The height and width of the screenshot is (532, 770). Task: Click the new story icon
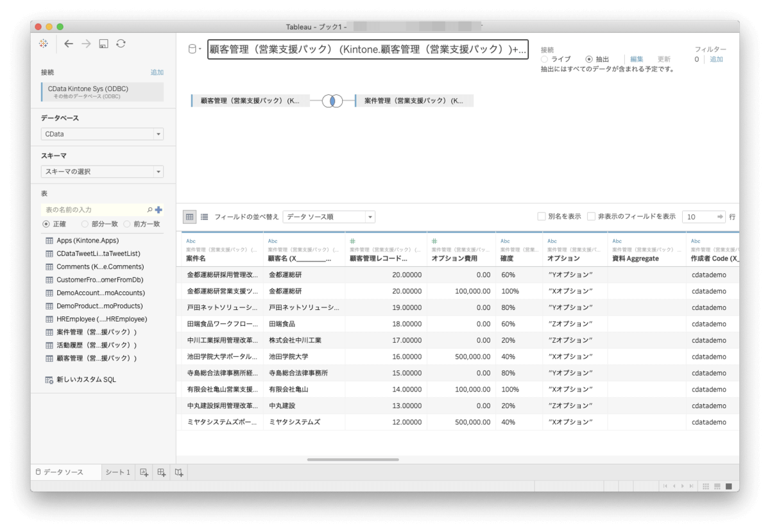179,473
